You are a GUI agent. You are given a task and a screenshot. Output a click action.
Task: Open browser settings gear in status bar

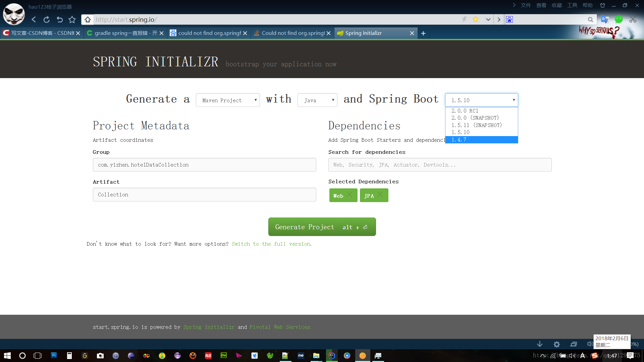(557, 344)
